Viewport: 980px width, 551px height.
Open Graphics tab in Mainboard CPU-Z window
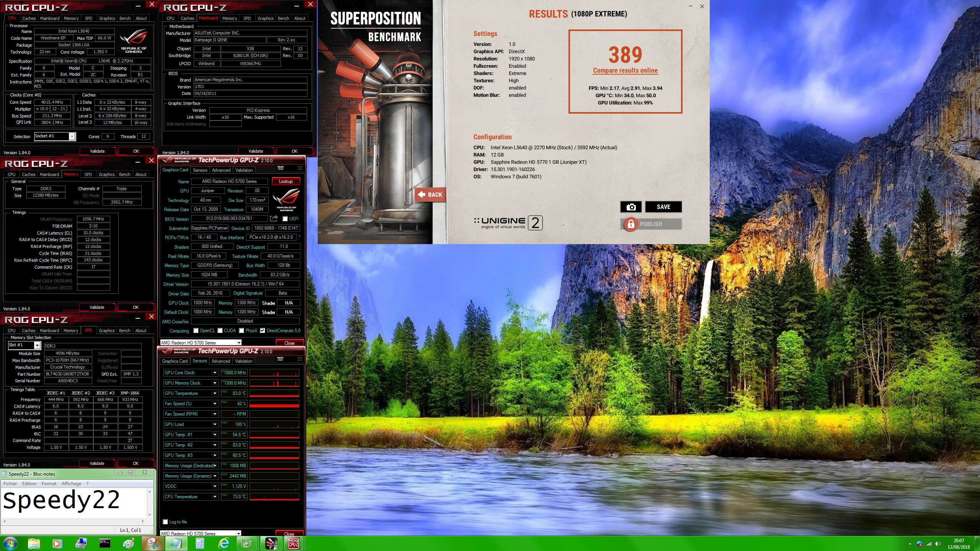(265, 18)
